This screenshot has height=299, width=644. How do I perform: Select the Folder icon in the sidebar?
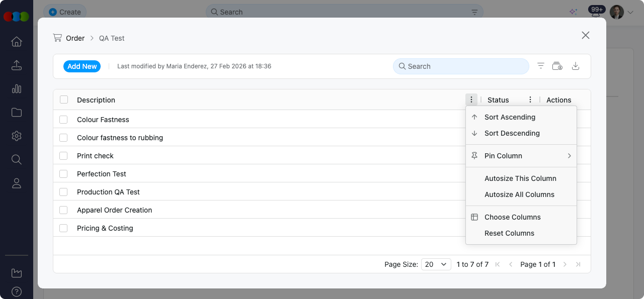tap(16, 112)
